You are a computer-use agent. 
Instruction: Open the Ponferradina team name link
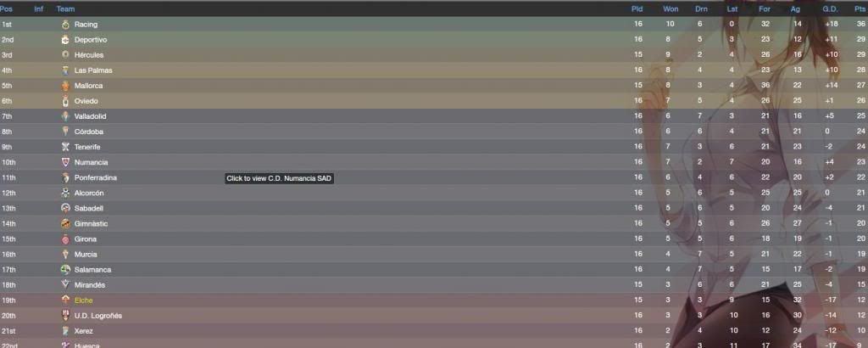95,178
